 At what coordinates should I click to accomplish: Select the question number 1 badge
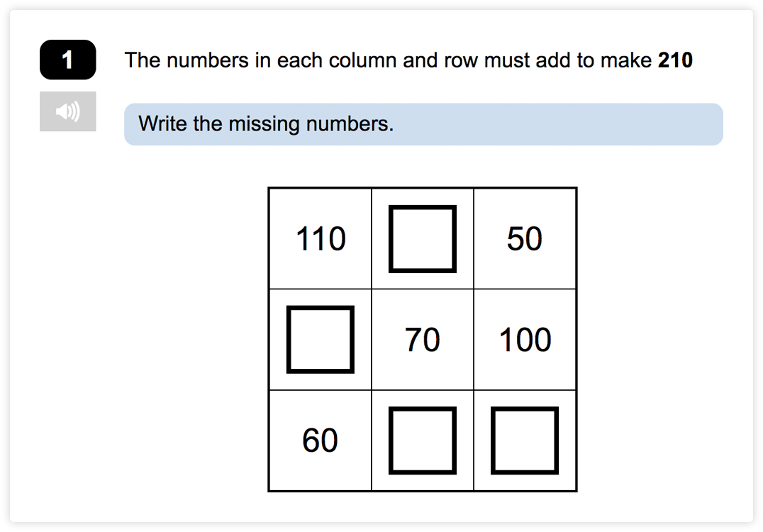(x=67, y=60)
